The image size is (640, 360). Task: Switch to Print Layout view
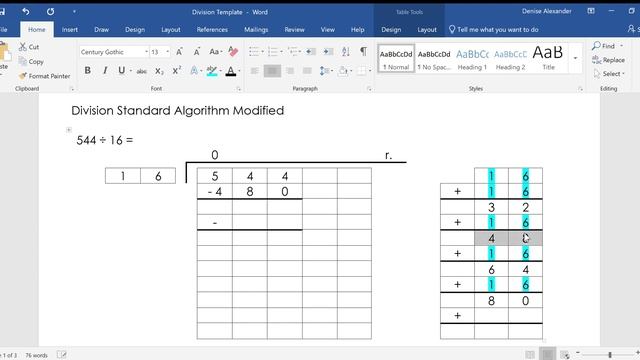(x=548, y=354)
